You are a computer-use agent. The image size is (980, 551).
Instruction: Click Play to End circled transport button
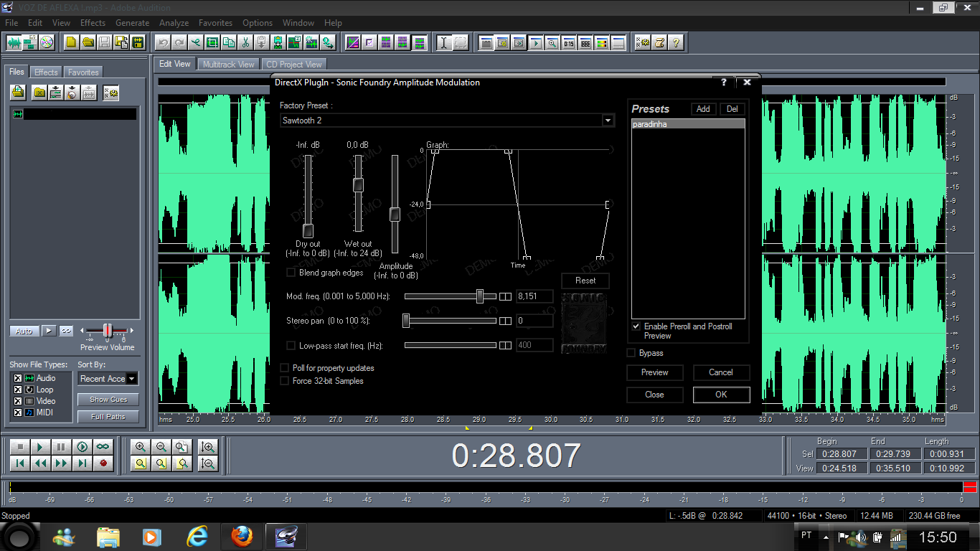click(83, 447)
